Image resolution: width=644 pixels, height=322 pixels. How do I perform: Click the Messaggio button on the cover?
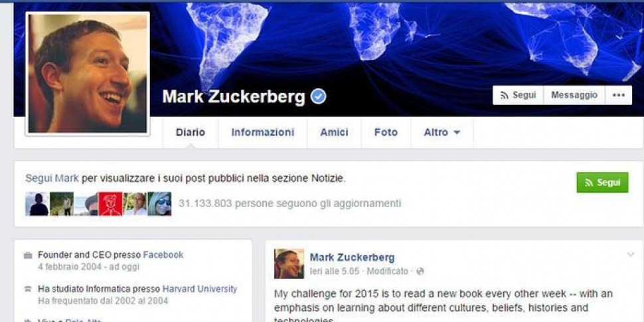574,95
